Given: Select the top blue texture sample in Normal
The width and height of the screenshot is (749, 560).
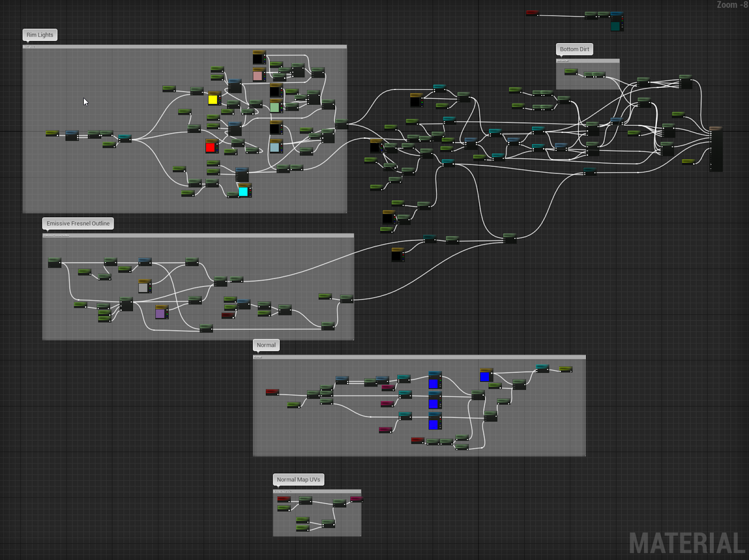Looking at the screenshot, I should pos(485,376).
